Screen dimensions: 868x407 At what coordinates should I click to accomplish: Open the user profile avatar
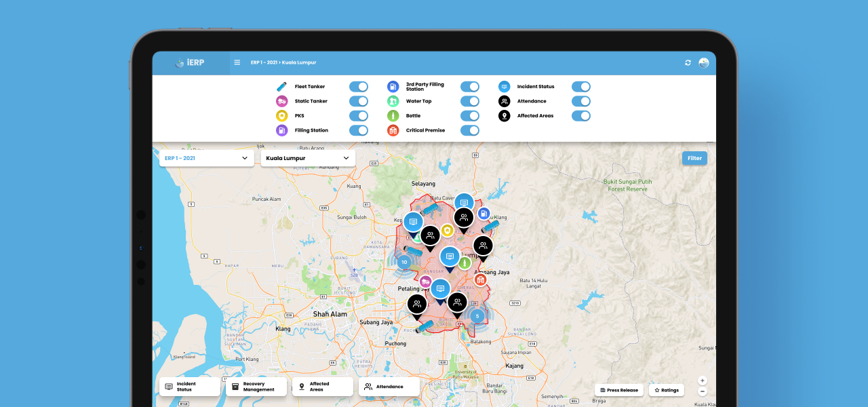(704, 62)
